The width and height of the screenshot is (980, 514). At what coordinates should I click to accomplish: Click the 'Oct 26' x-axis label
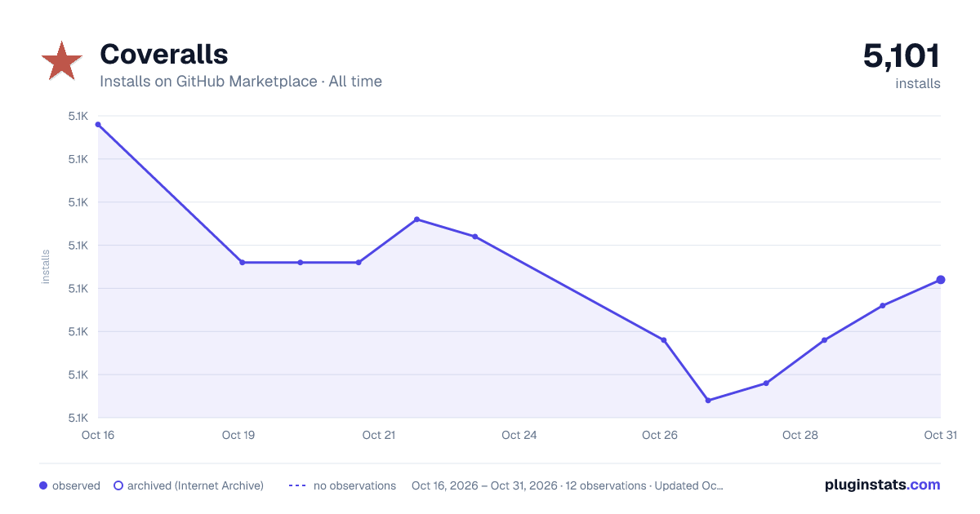[660, 435]
